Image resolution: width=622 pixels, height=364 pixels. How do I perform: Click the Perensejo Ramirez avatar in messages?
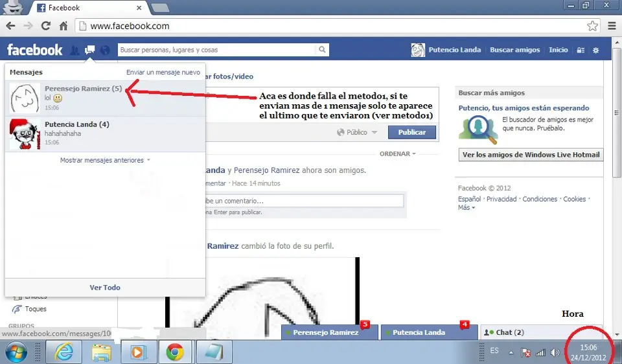[x=25, y=98]
